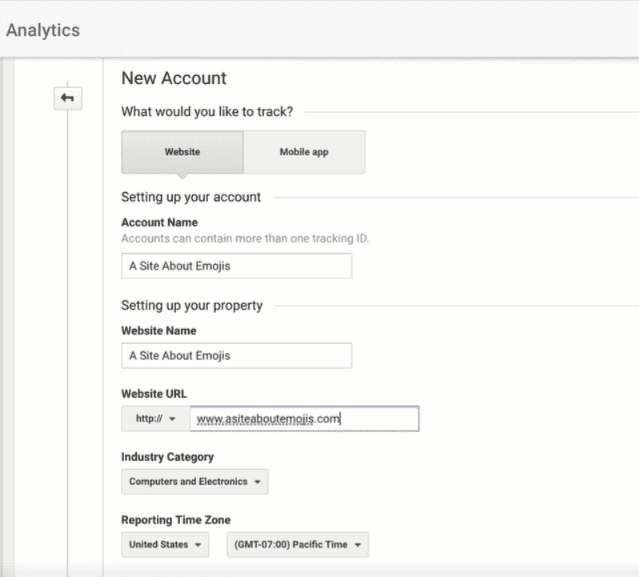The height and width of the screenshot is (577, 639).
Task: Change the Pacific Time zone dropdown
Action: 298,545
